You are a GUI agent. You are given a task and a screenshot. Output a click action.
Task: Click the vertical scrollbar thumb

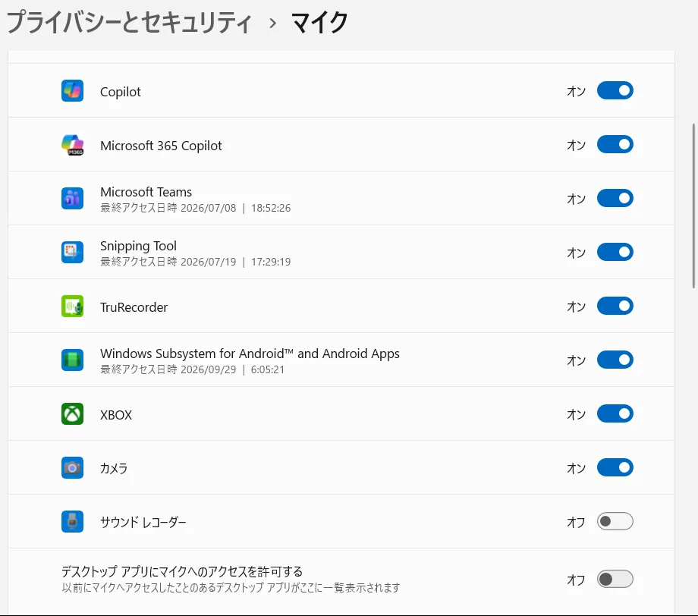pos(693,206)
